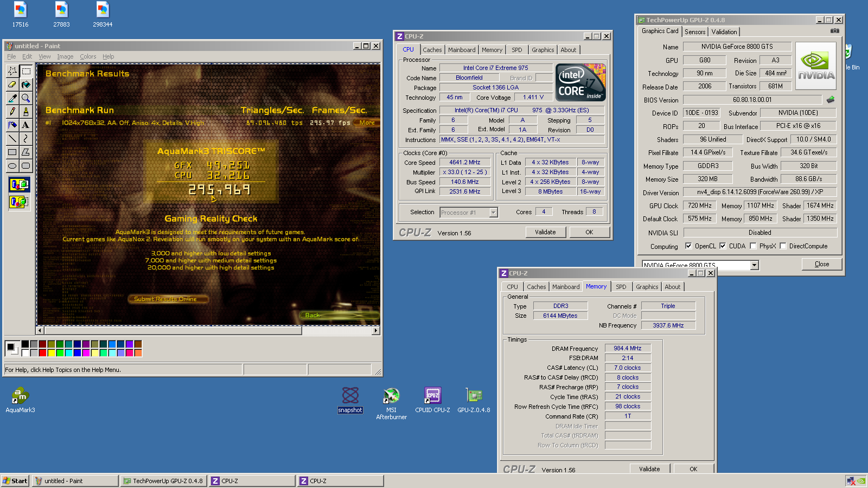The width and height of the screenshot is (868, 488).
Task: Open the Processor #1 selection dropdown
Action: [x=493, y=213]
